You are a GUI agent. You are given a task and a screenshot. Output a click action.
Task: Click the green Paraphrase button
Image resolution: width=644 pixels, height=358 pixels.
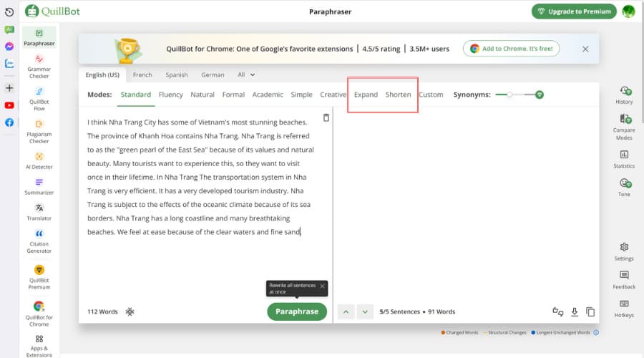(297, 311)
